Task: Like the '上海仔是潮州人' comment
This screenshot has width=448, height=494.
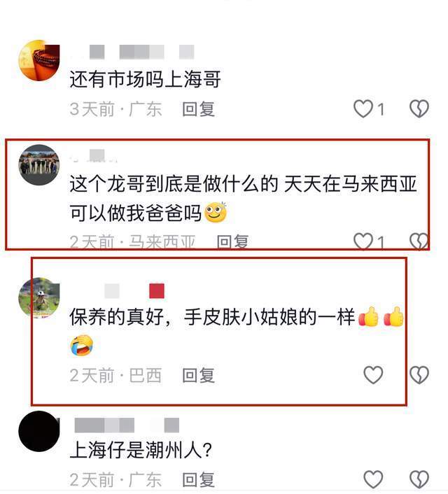Action: [x=373, y=479]
